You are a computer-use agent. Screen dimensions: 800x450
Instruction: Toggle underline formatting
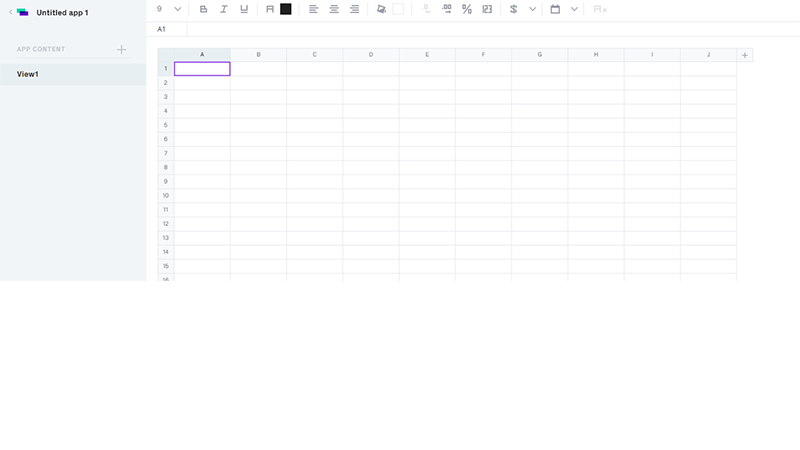point(244,9)
